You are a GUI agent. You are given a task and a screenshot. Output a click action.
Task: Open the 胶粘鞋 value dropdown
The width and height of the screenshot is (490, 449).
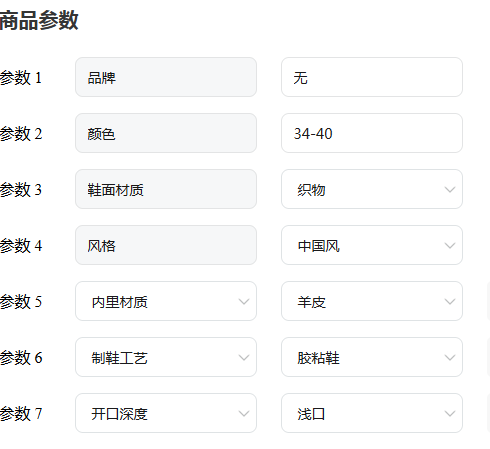[372, 357]
